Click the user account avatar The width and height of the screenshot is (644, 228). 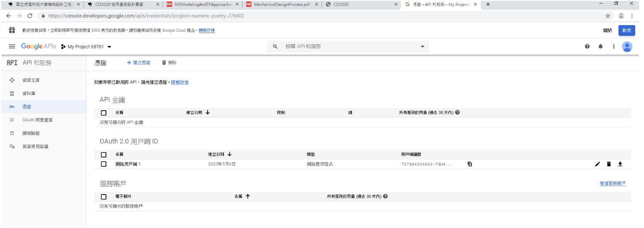[x=627, y=47]
